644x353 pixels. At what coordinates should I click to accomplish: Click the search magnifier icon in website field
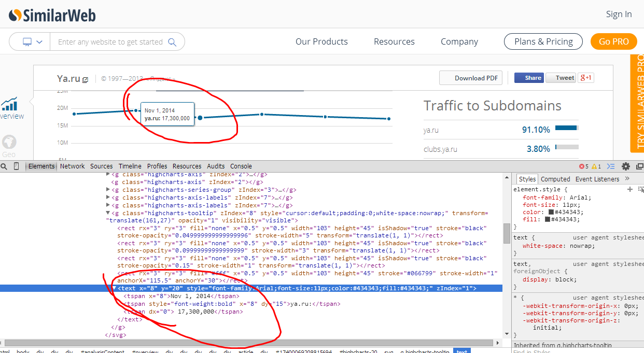(x=172, y=42)
